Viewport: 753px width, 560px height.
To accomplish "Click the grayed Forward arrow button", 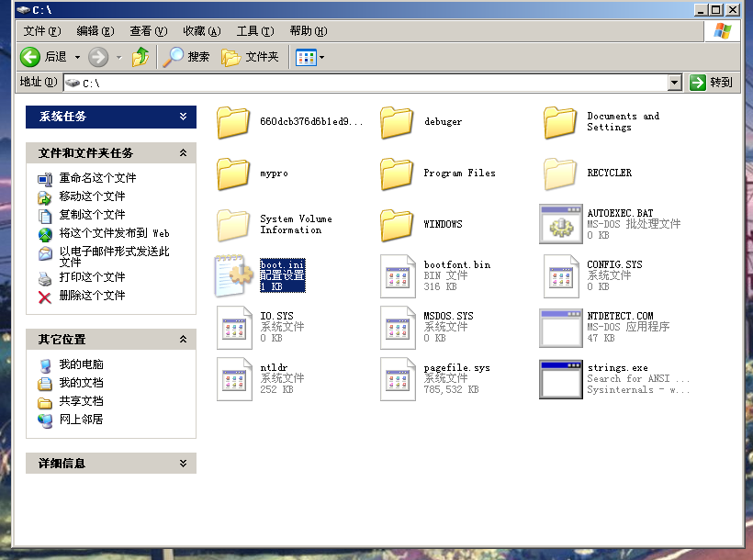I will click(x=98, y=57).
